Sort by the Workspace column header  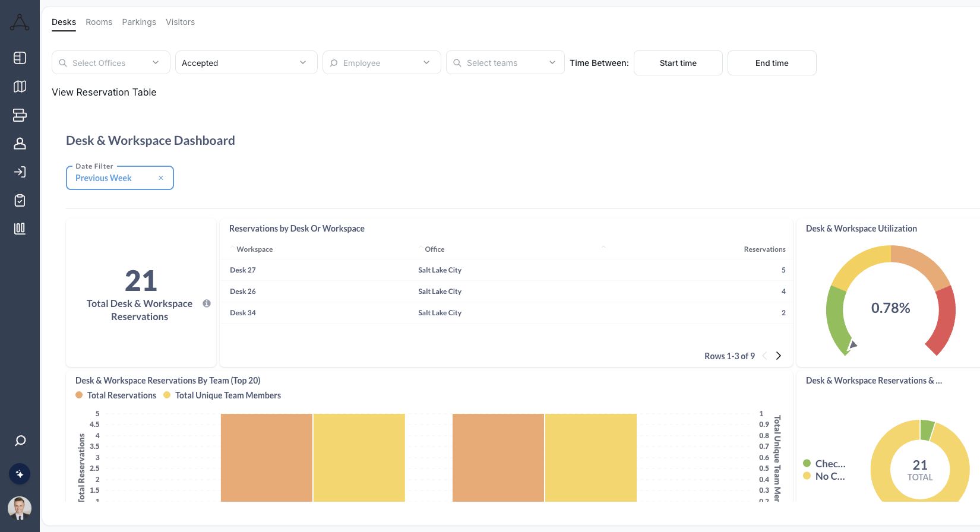tap(255, 249)
